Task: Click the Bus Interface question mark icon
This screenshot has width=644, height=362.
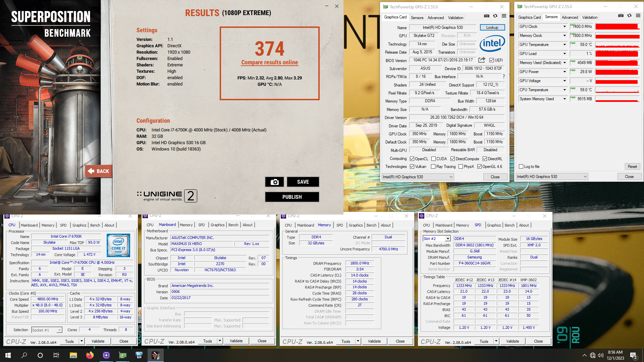Action: coord(503,76)
